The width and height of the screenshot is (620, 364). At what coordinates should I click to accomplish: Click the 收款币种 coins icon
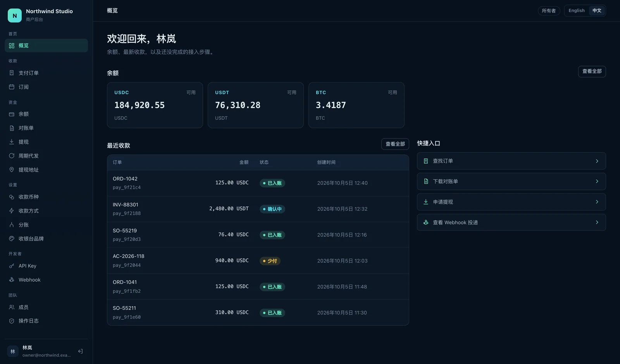12,197
